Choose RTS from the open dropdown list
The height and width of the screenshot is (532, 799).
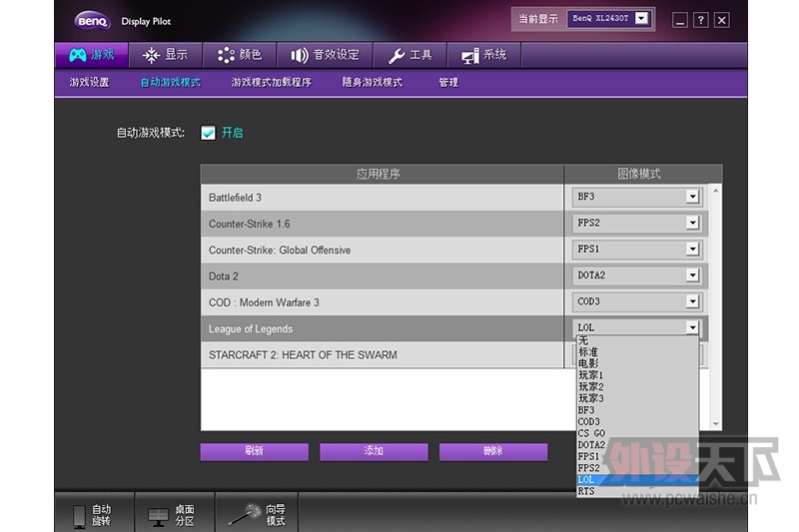(x=586, y=491)
